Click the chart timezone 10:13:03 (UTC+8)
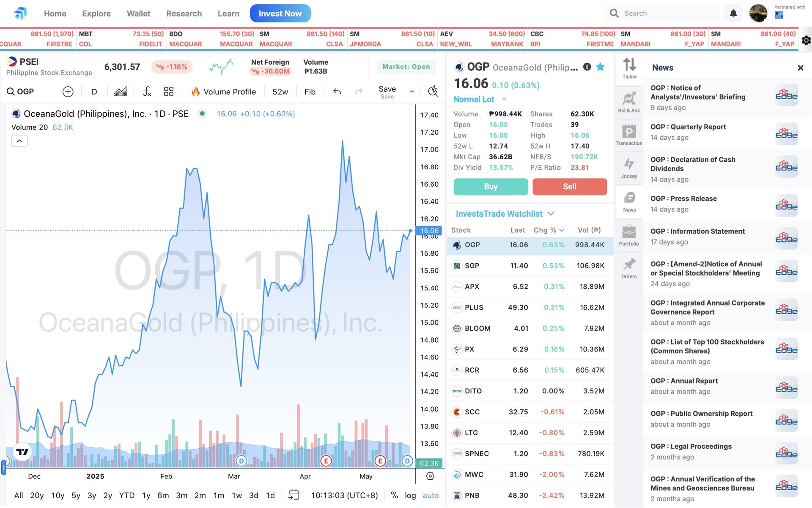 point(344,495)
